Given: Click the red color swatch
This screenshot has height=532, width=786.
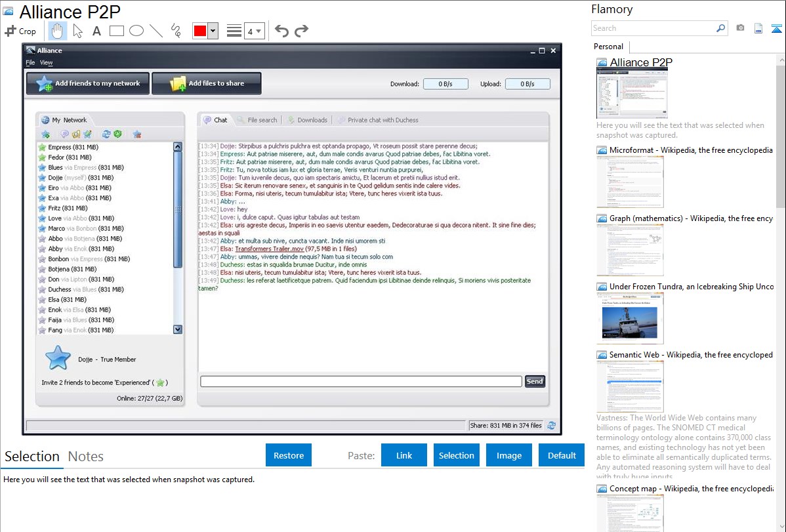Looking at the screenshot, I should pyautogui.click(x=200, y=31).
